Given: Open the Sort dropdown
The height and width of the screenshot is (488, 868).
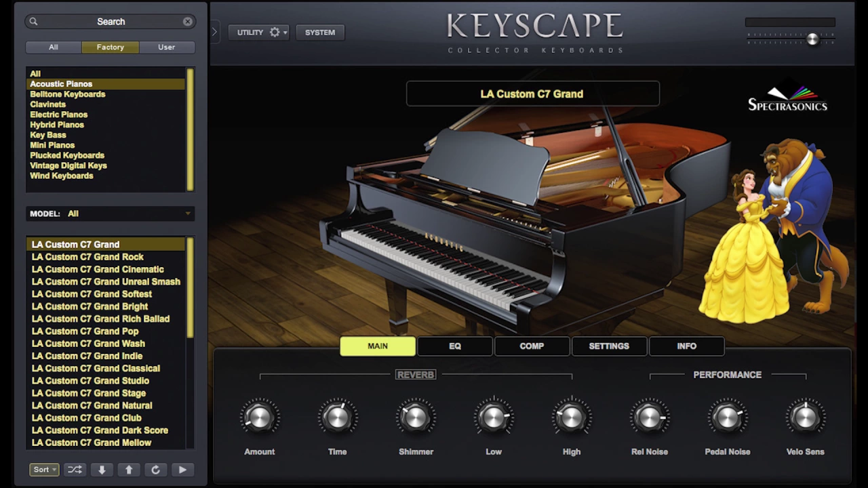Looking at the screenshot, I should click(44, 469).
